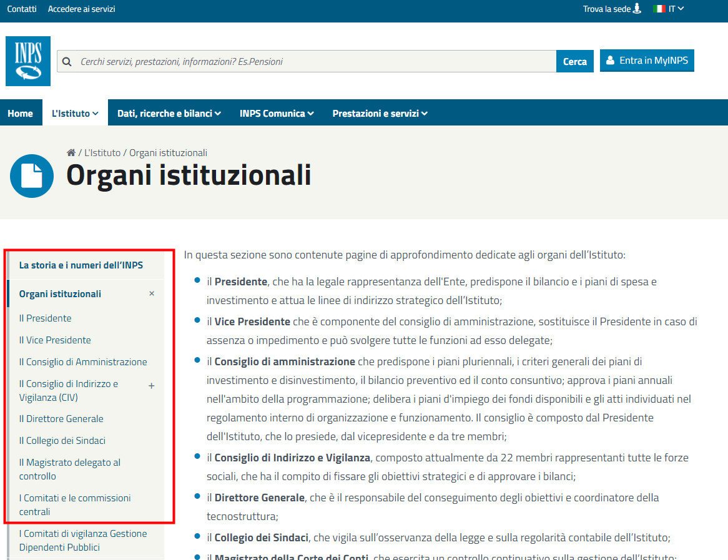Open Accedere ai servizi link
This screenshot has height=560, width=728.
[82, 9]
